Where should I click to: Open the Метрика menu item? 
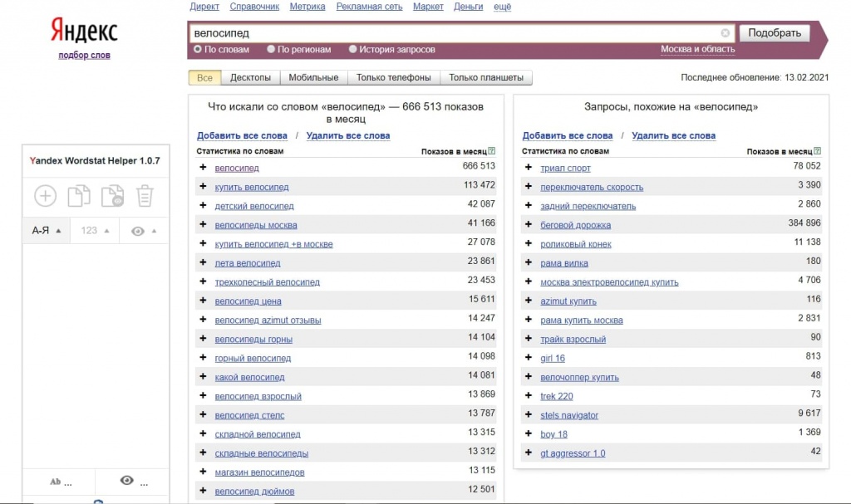pyautogui.click(x=307, y=6)
